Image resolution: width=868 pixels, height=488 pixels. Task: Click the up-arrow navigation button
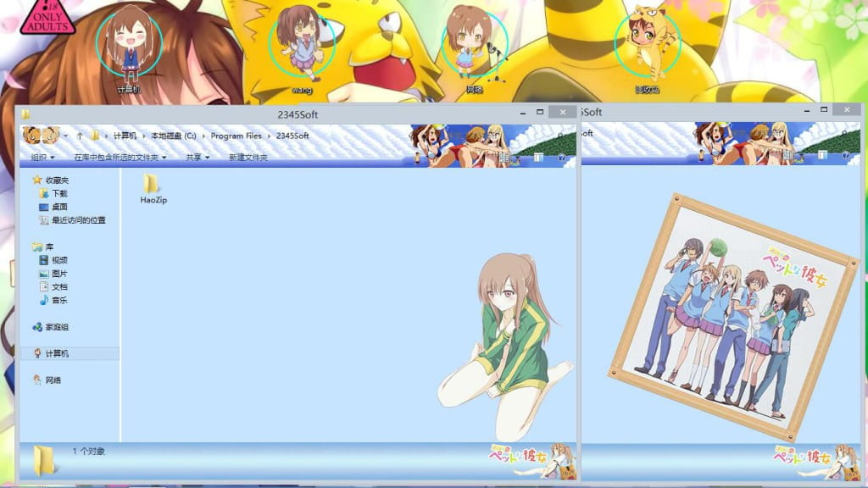tap(80, 136)
